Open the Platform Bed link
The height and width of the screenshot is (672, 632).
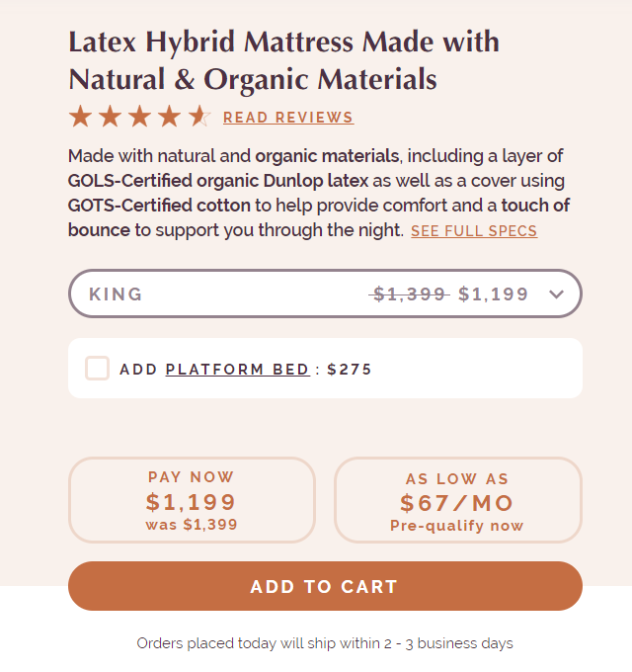point(238,369)
